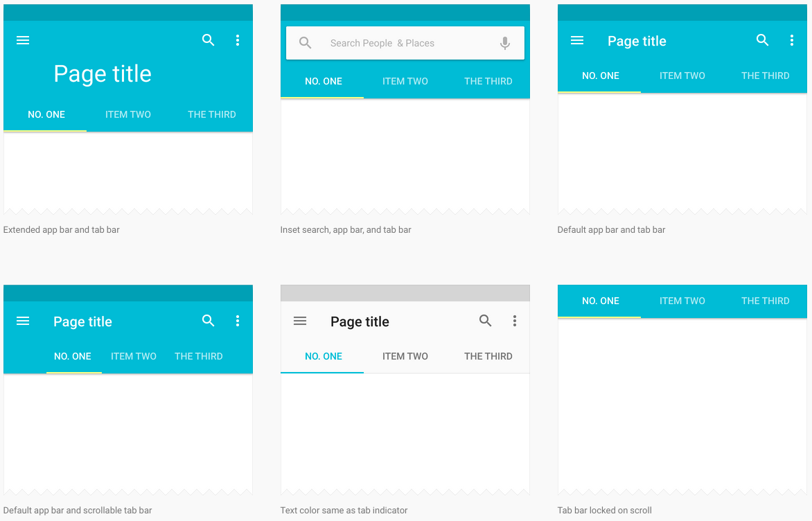The height and width of the screenshot is (521, 812).
Task: Select ITEM TWO tab in Default app bar and tab bar example
Action: click(682, 76)
